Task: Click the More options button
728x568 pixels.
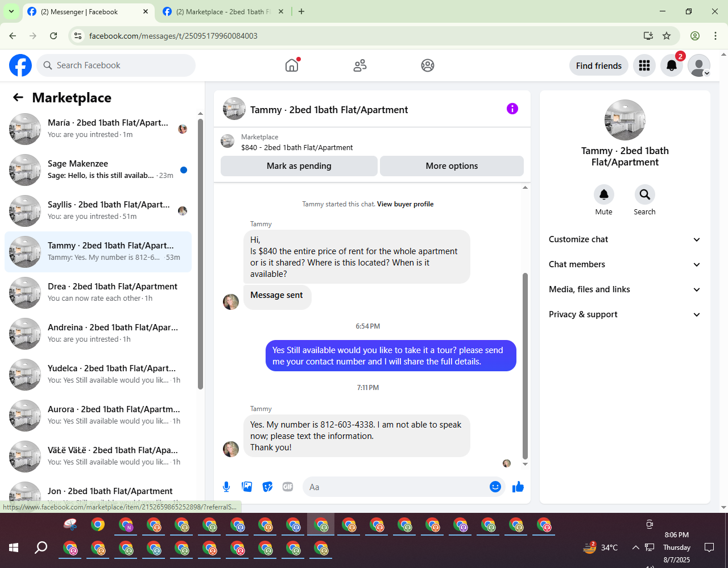Action: [452, 166]
